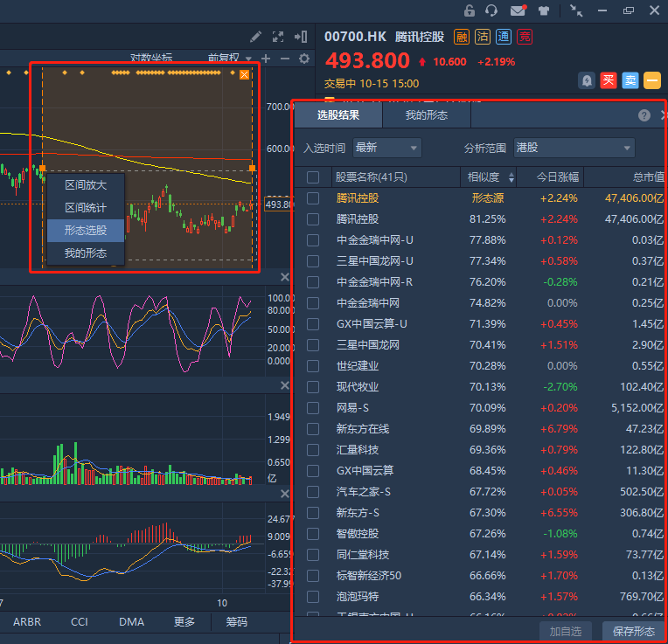
Task: Toggle fullscreen chart expand icon
Action: tap(278, 37)
